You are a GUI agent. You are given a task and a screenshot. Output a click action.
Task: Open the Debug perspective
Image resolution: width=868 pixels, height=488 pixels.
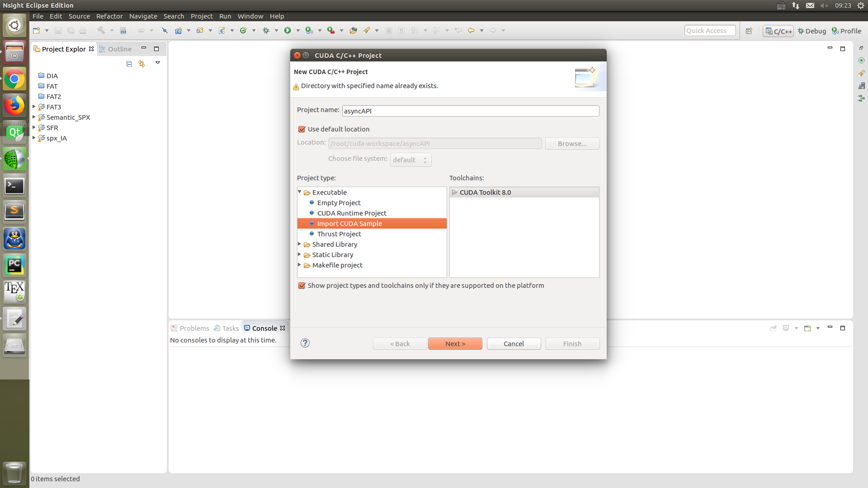pos(811,31)
